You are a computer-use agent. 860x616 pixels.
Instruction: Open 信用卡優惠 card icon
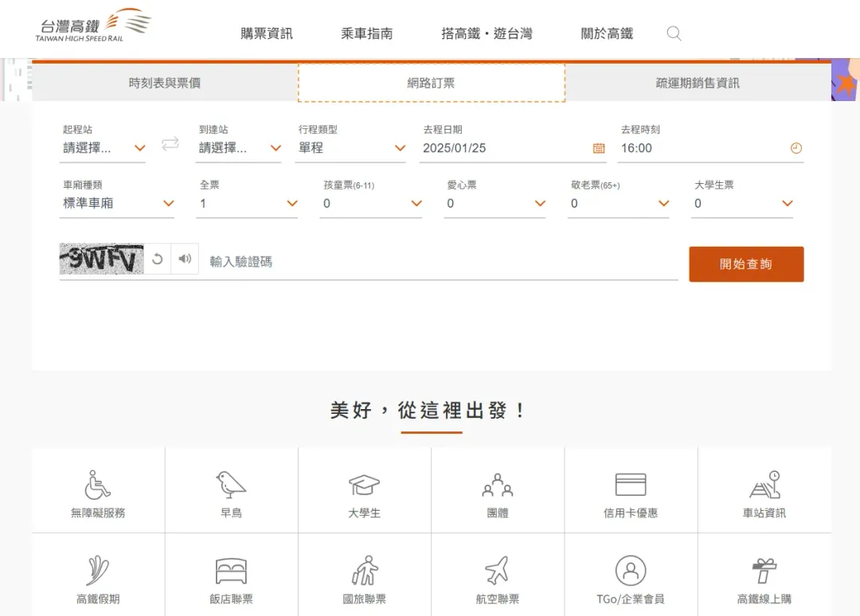631,485
